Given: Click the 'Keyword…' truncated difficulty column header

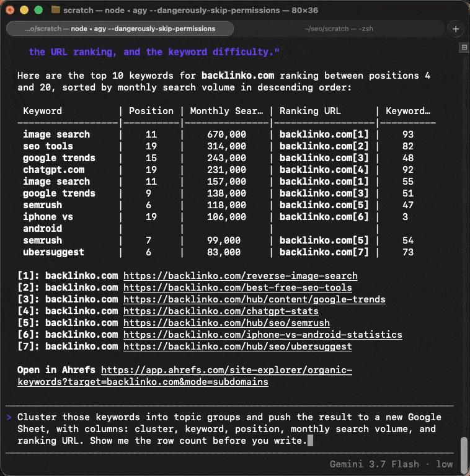Looking at the screenshot, I should [x=408, y=111].
